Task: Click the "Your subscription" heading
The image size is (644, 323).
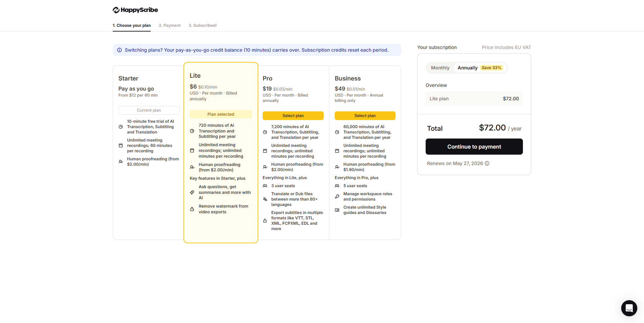Action: (437, 47)
